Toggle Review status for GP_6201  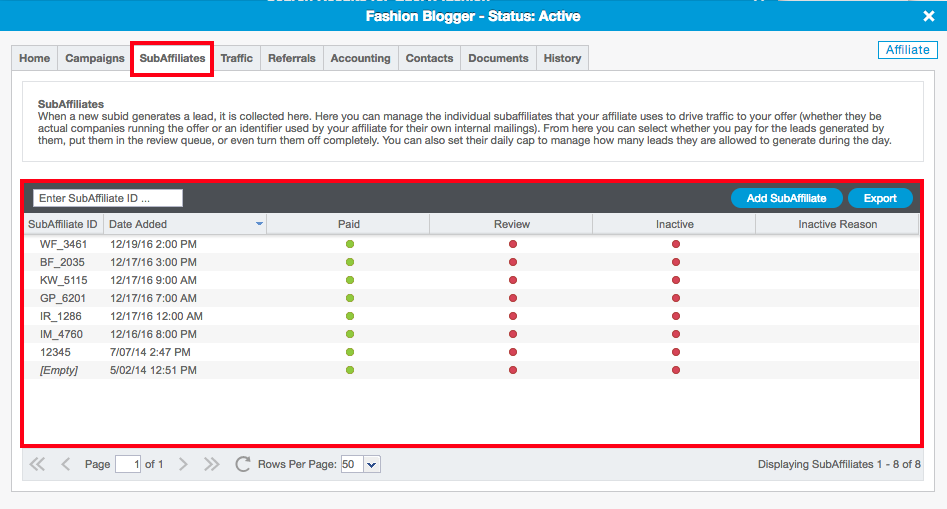(x=513, y=298)
